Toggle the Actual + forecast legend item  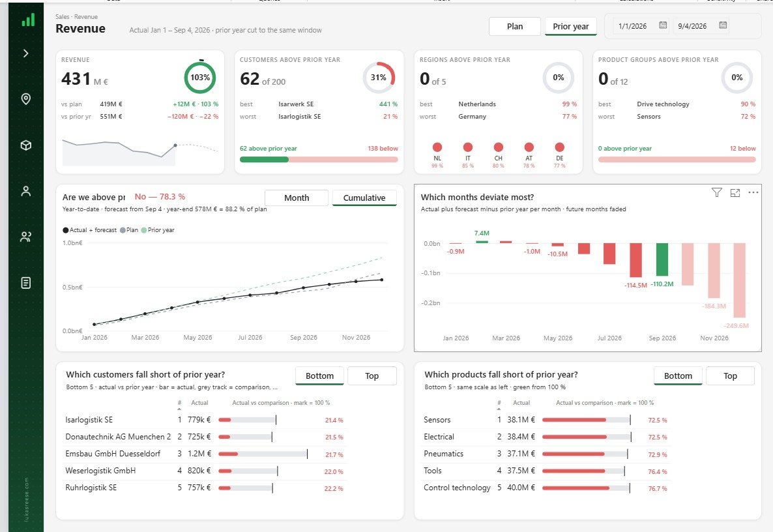90,230
